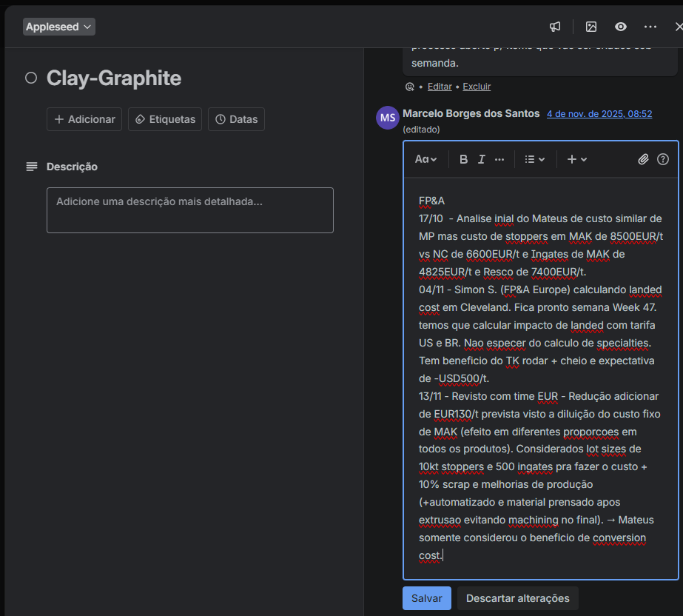The width and height of the screenshot is (683, 616).
Task: Click the Adicionar button
Action: (84, 119)
